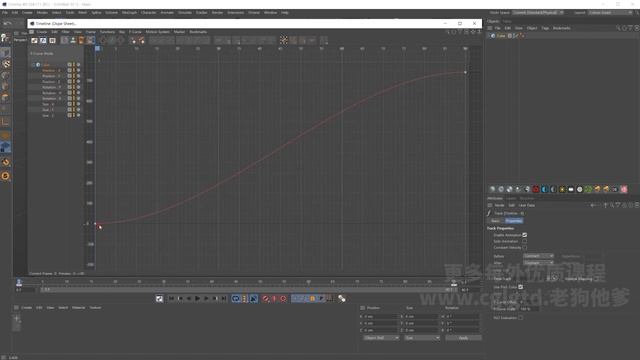640x360 pixels.
Task: Click the Cube object icon in Object Manager
Action: click(x=493, y=36)
